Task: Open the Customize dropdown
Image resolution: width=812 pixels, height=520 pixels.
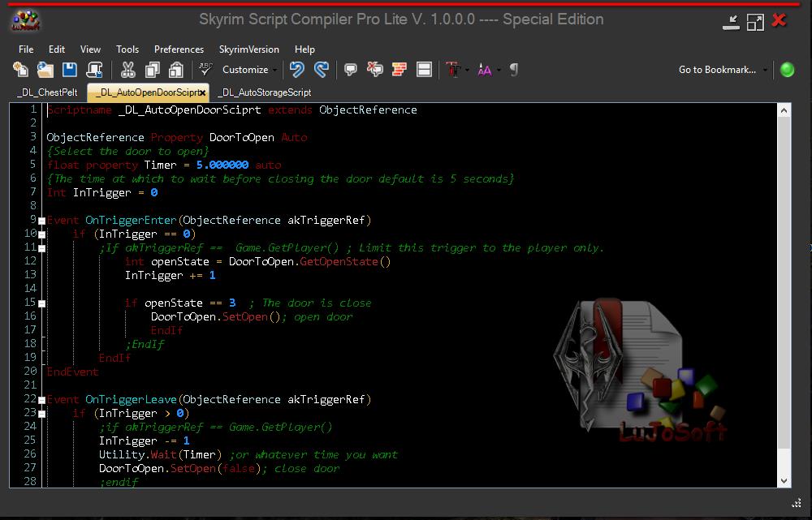Action: pos(249,70)
